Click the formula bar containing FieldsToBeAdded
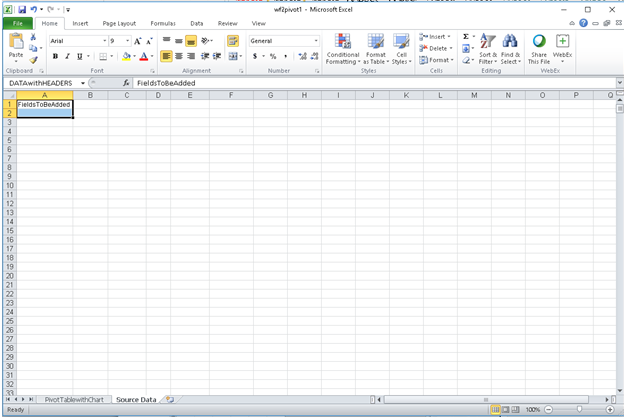The image size is (624, 418). [374, 83]
